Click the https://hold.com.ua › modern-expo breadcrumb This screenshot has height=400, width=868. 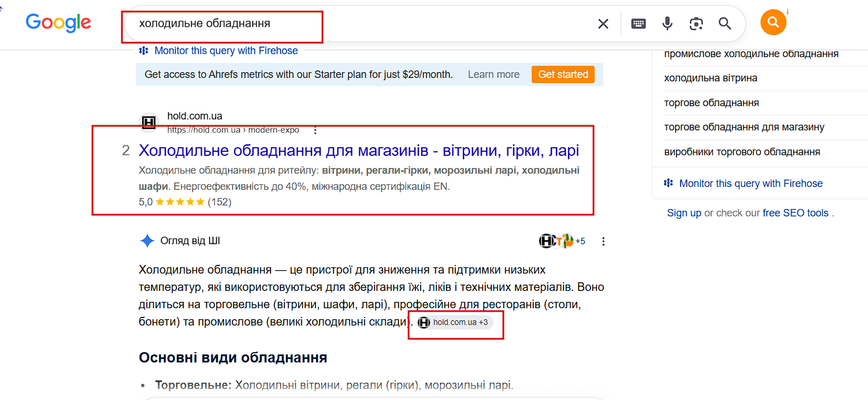coord(233,130)
